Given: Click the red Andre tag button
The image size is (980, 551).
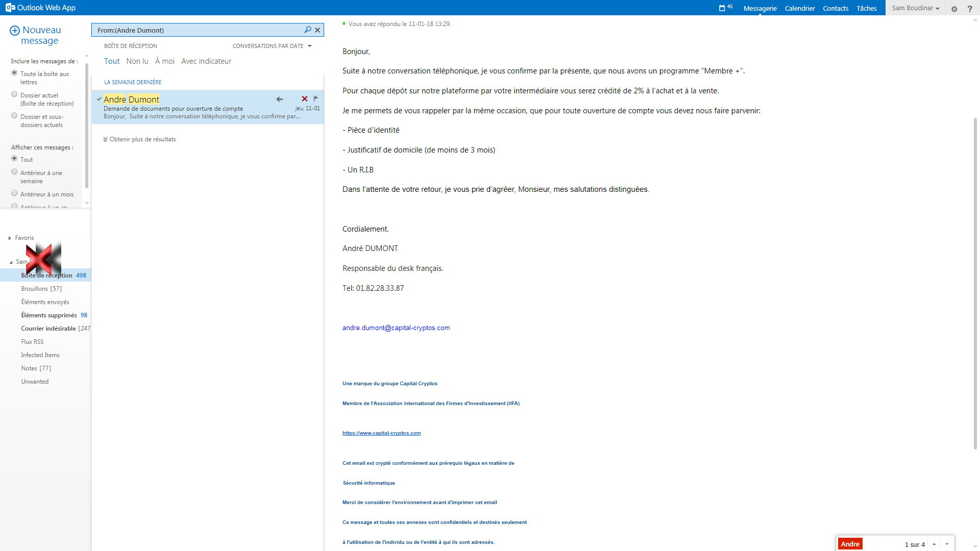Looking at the screenshot, I should coord(850,544).
